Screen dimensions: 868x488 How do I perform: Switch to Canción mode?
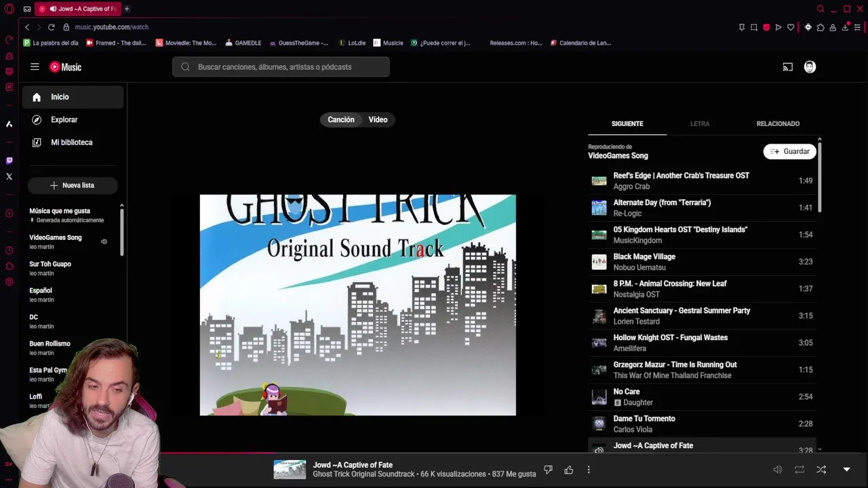click(x=341, y=119)
